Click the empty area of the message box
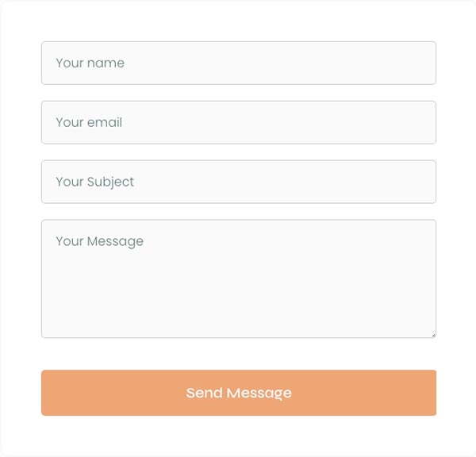Image resolution: width=476 pixels, height=457 pixels. pos(278,301)
